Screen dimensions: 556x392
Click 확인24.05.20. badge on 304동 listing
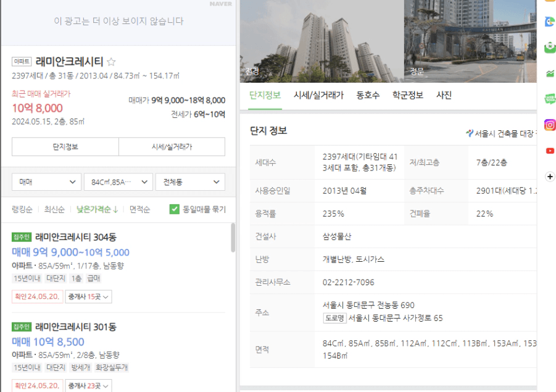click(37, 296)
